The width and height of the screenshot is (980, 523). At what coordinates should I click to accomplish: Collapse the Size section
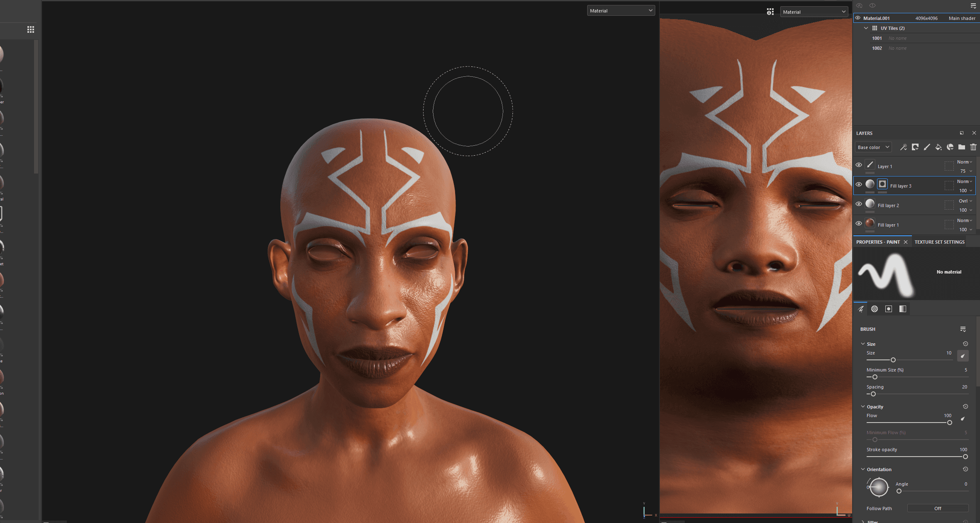tap(863, 344)
